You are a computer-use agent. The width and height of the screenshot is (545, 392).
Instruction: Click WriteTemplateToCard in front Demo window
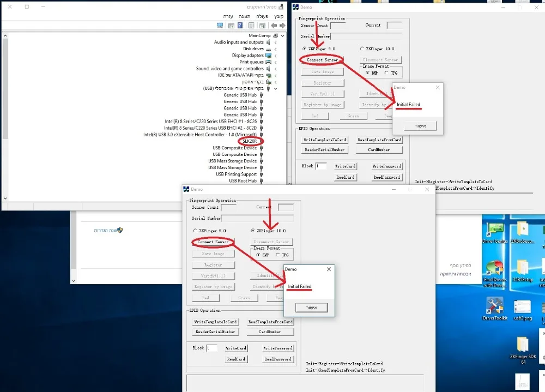215,322
